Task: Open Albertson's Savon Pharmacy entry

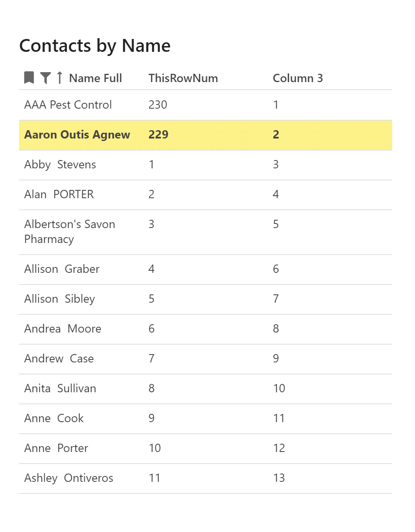Action: coord(70,232)
